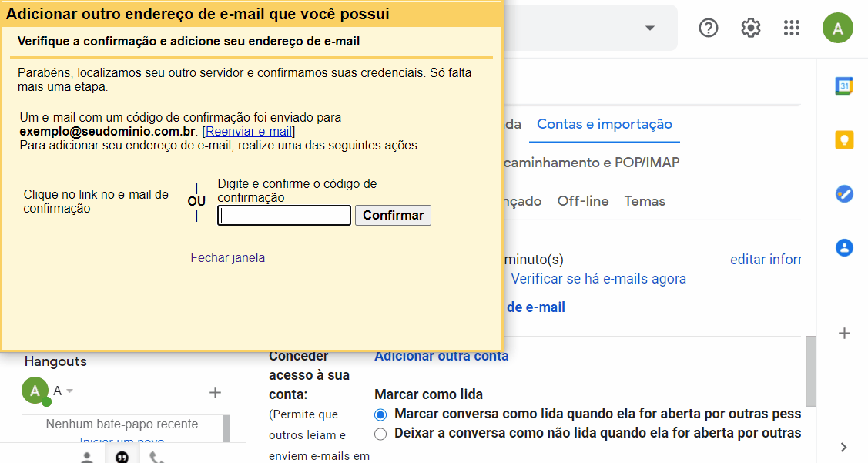This screenshot has width=868, height=463.
Task: Select Deixar a conversa como não lida
Action: 380,434
